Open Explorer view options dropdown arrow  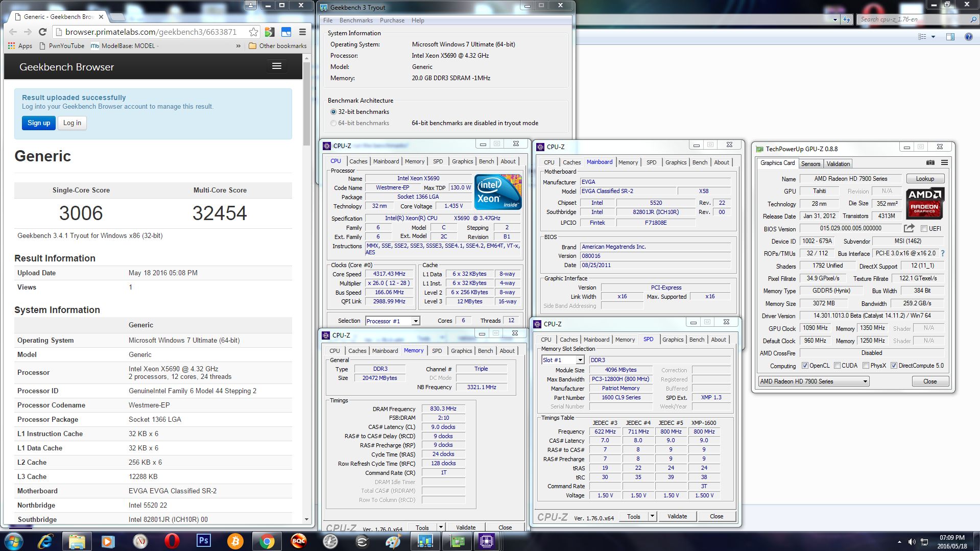point(933,37)
